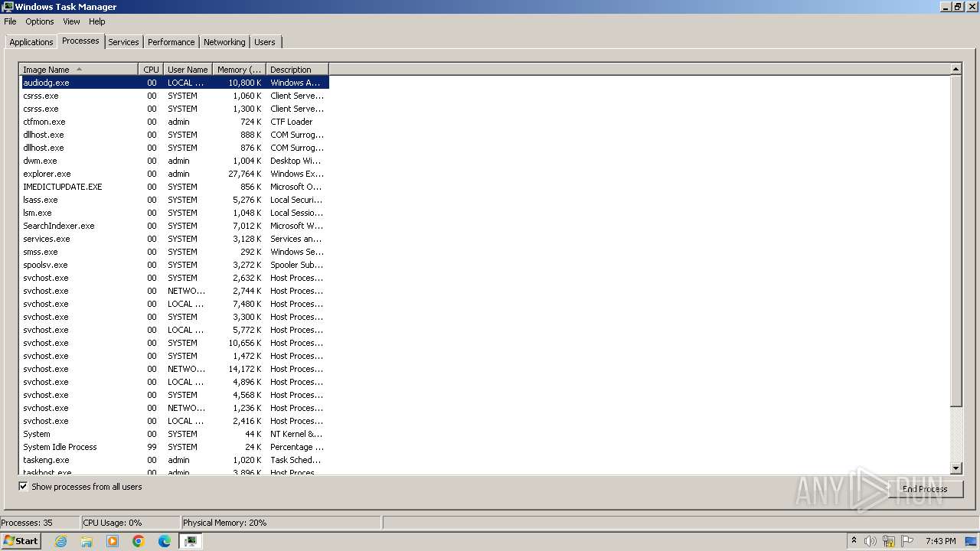Select the audiodg.exe process row
This screenshot has width=980, height=551.
174,83
